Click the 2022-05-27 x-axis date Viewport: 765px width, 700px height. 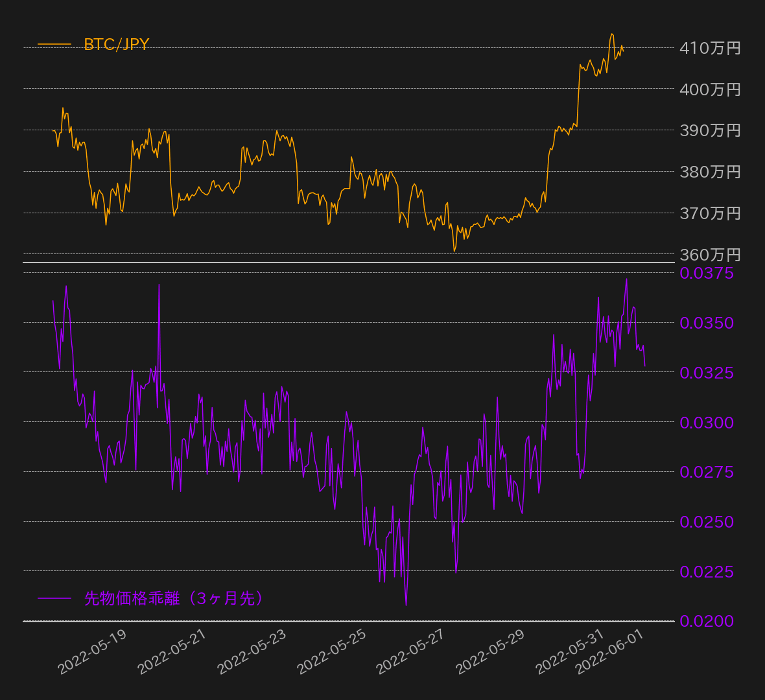(411, 651)
